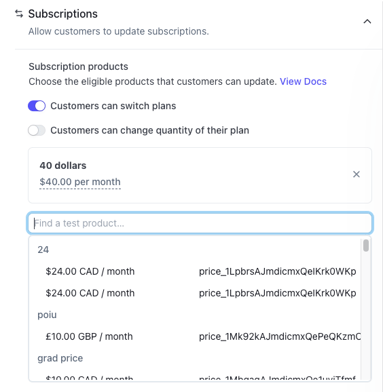Click the Subscriptions swap-arrows icon
Screen dimensions: 383x392
(19, 14)
